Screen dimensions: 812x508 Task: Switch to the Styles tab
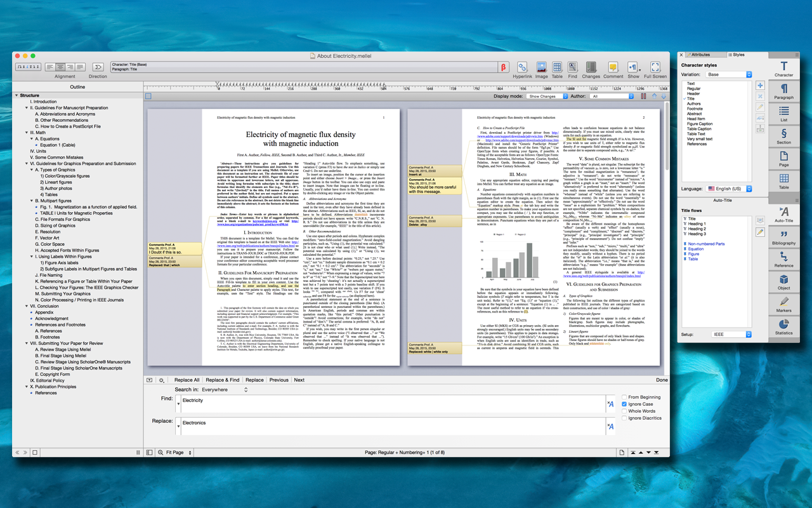coord(737,55)
